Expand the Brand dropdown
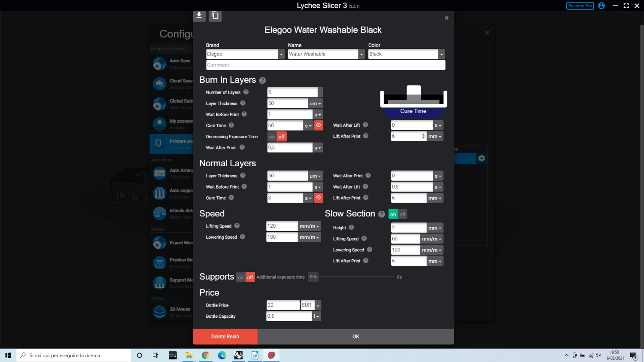 click(x=281, y=54)
